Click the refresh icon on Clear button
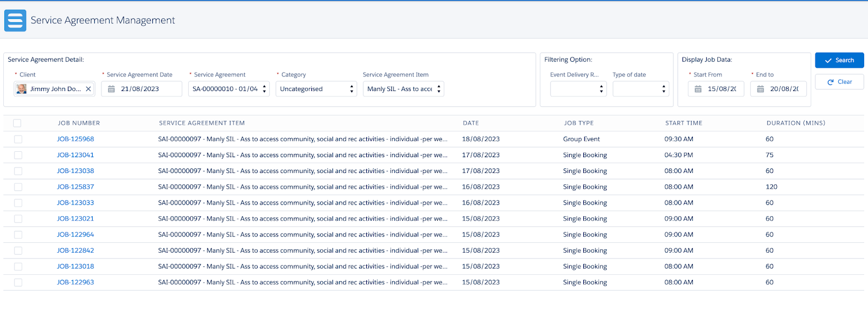 pyautogui.click(x=831, y=82)
